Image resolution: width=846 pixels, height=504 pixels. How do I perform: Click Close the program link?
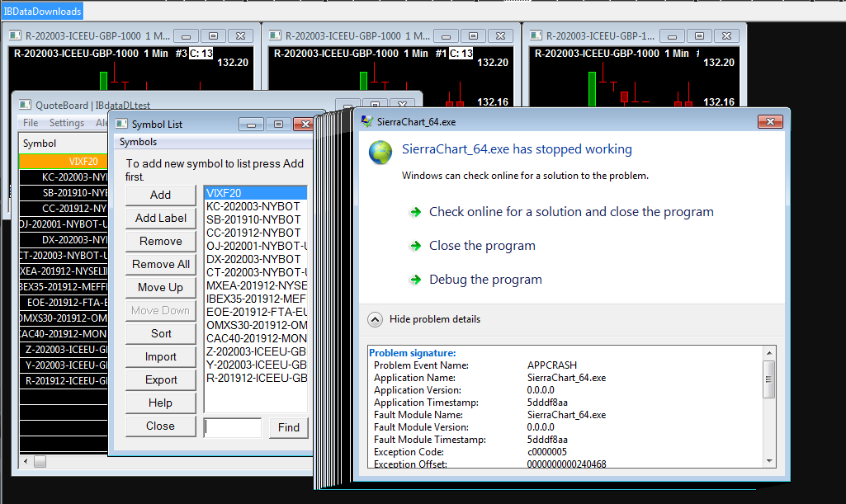[482, 246]
